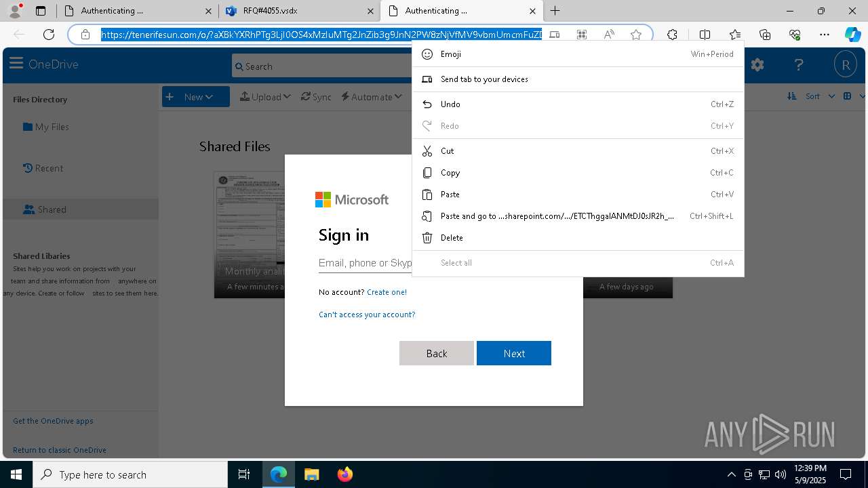Open the shared document thumbnail
The height and width of the screenshot is (488, 868).
coord(250,235)
